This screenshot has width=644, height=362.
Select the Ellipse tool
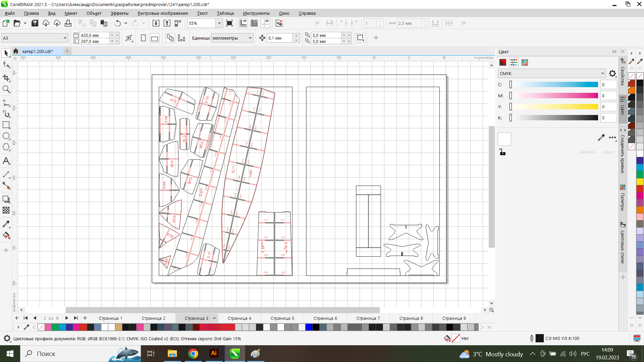pyautogui.click(x=6, y=136)
